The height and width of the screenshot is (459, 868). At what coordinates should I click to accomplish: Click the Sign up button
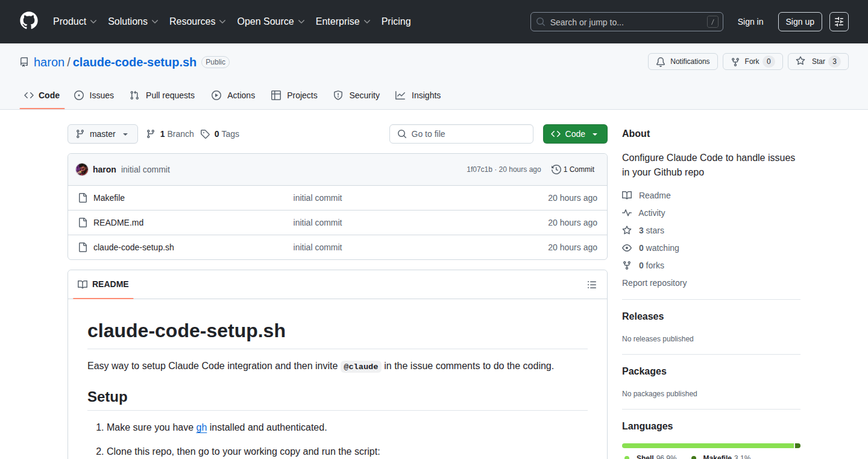click(x=800, y=22)
